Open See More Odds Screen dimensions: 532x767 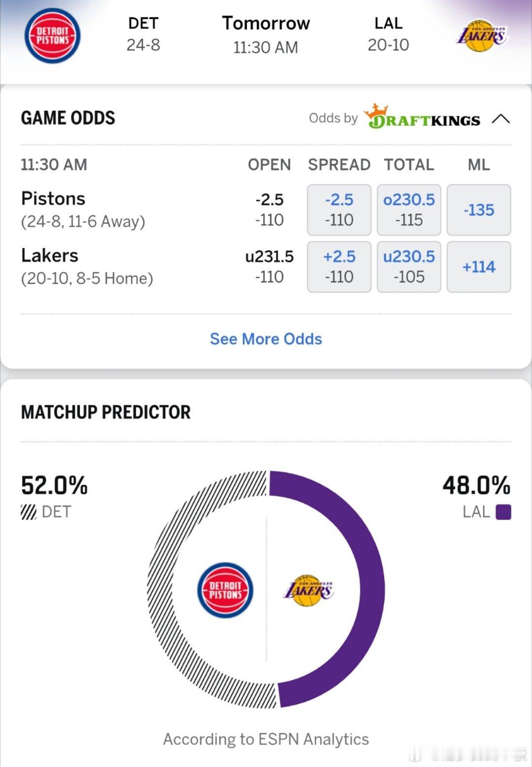click(x=266, y=339)
